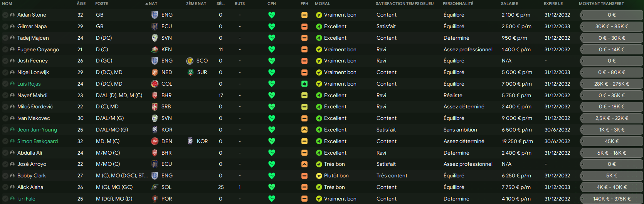Screen dimensions: 644x204
Task: Click Bobby Clark's yellow morale arrow icon
Action: pyautogui.click(x=319, y=176)
